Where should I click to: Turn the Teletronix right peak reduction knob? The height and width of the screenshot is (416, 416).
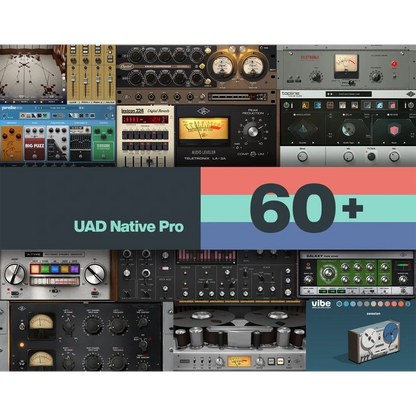[376, 77]
